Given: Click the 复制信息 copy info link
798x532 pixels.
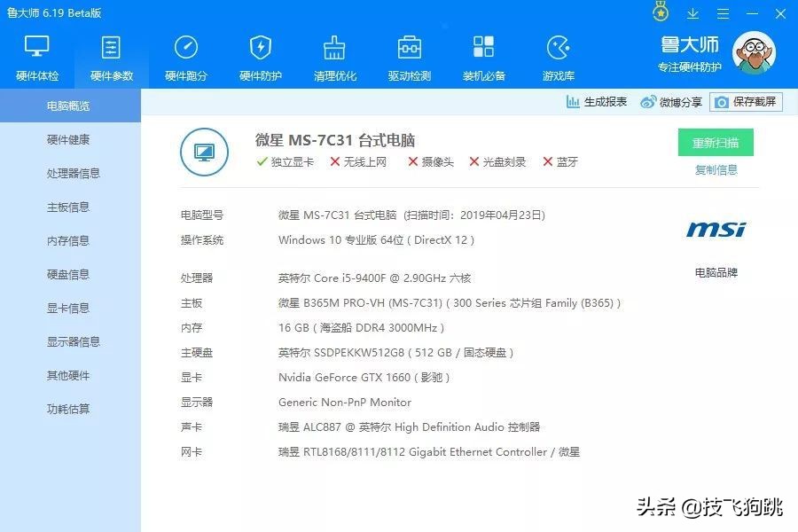Looking at the screenshot, I should pyautogui.click(x=716, y=168).
